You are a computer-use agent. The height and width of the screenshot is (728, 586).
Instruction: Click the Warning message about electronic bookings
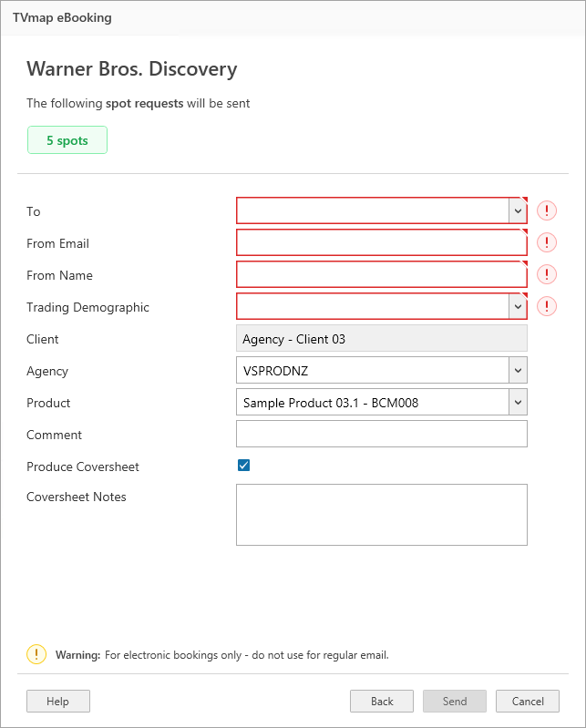coord(222,655)
